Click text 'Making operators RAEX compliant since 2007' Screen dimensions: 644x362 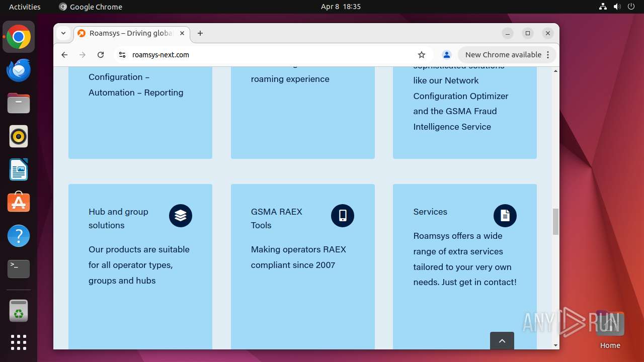(x=298, y=257)
